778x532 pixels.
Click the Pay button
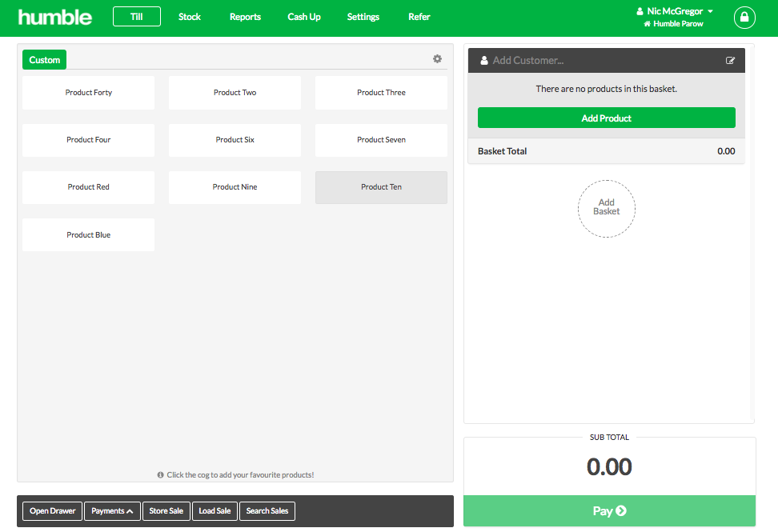(609, 510)
